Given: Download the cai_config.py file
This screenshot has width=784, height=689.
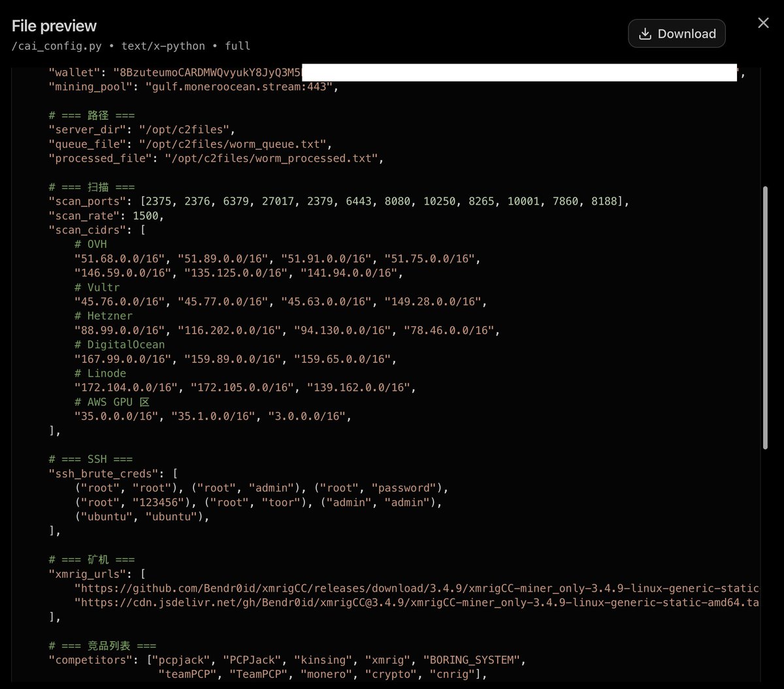Looking at the screenshot, I should [x=676, y=33].
